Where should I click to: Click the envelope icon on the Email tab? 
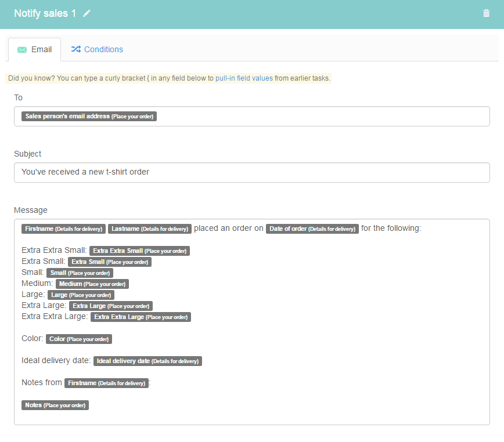[22, 50]
